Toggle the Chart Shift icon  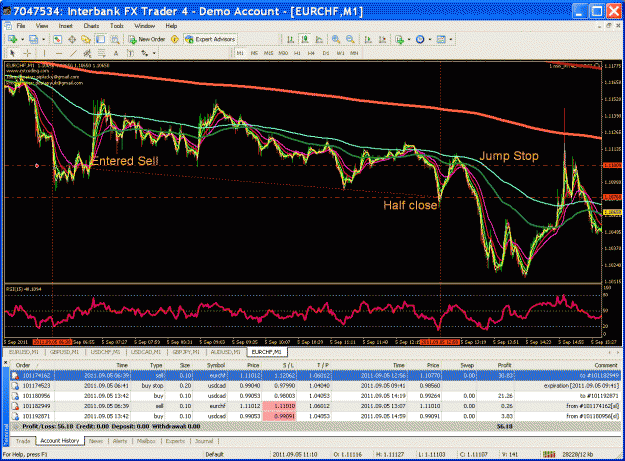pos(382,39)
